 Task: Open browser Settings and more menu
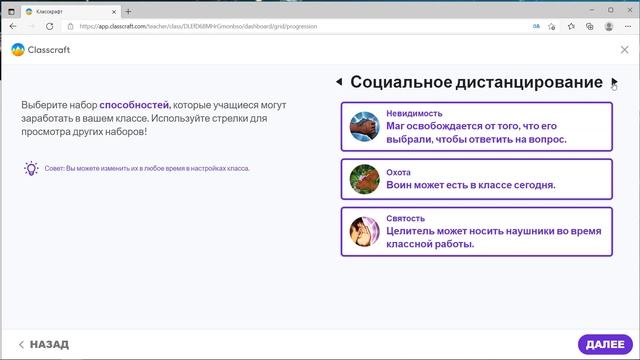pos(628,26)
